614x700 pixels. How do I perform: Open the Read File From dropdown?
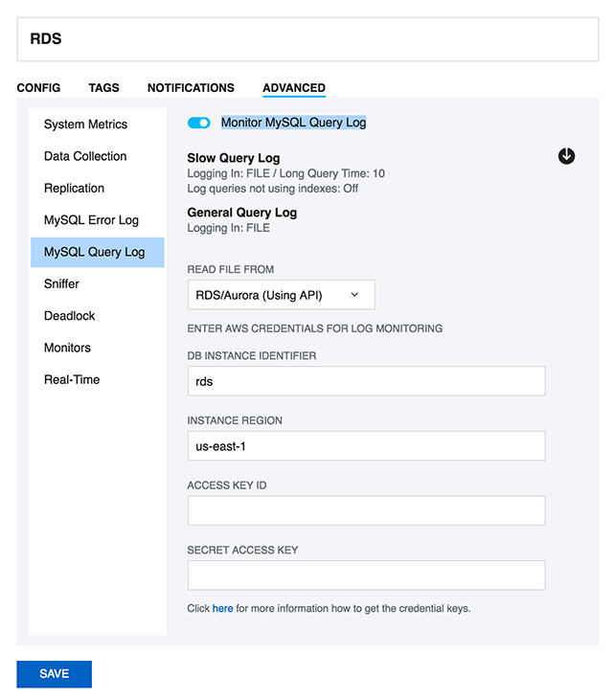[281, 295]
